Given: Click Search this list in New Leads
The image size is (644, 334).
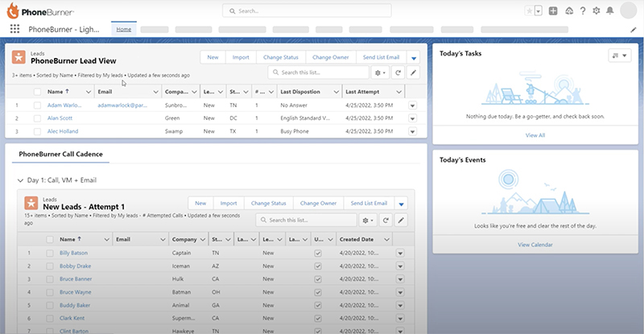Looking at the screenshot, I should tap(307, 221).
